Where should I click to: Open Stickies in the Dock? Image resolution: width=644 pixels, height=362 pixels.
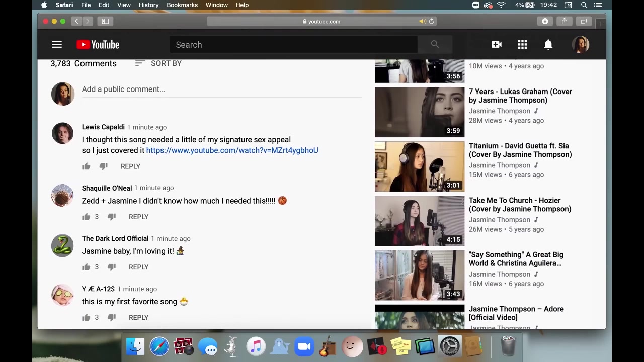pos(401,346)
